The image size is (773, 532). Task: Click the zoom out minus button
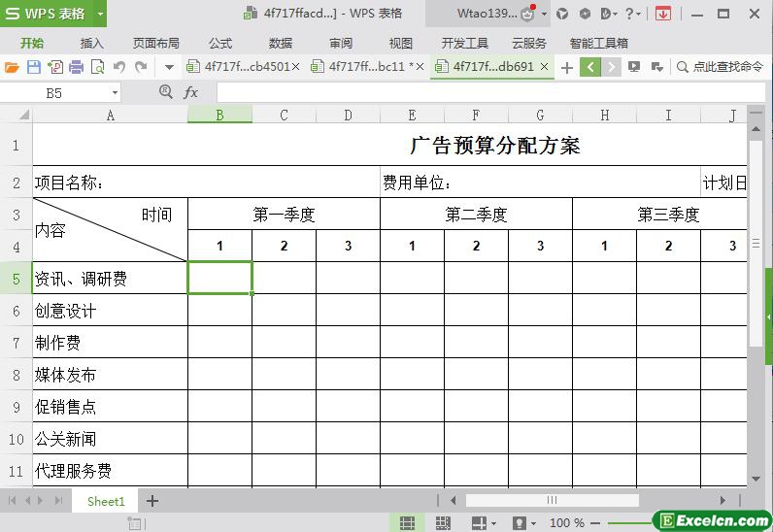tap(595, 523)
